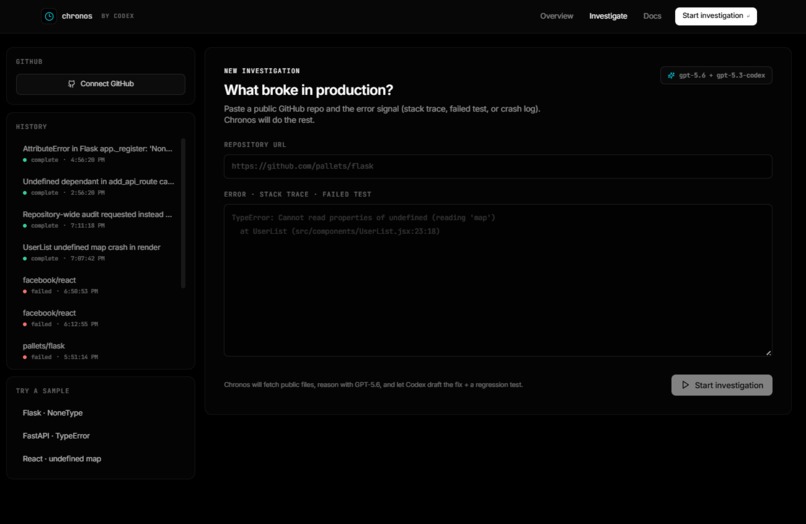
Task: Click the complete · 4:56:20 PM status text
Action: tap(68, 160)
